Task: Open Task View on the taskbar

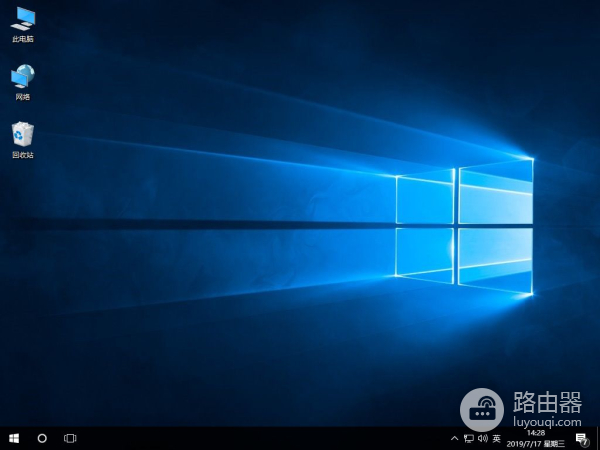Action: (70, 438)
